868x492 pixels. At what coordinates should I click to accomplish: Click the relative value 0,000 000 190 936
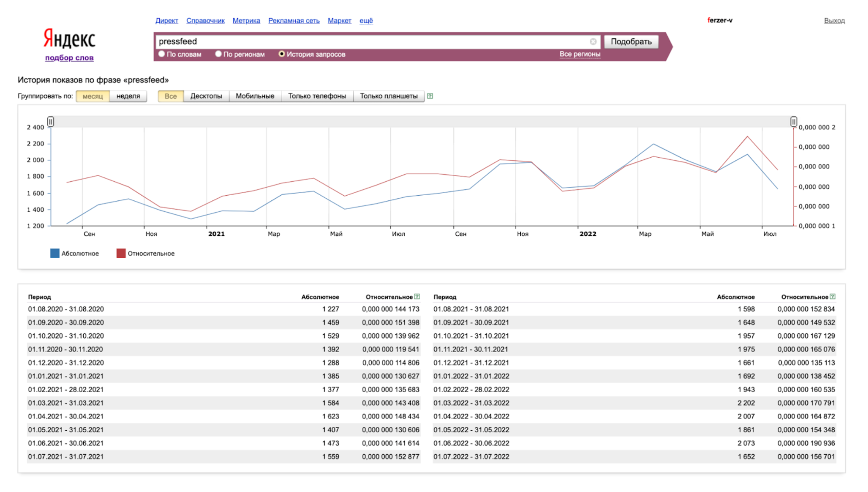(806, 443)
